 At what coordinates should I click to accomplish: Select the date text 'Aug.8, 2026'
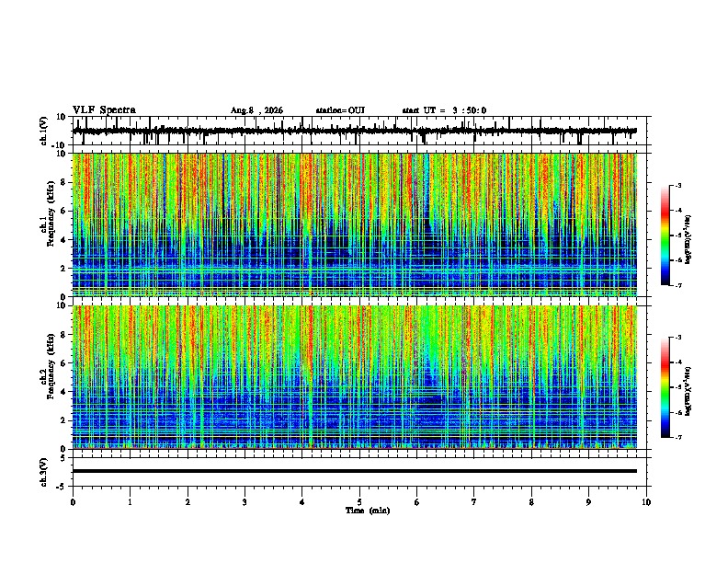[x=256, y=110]
